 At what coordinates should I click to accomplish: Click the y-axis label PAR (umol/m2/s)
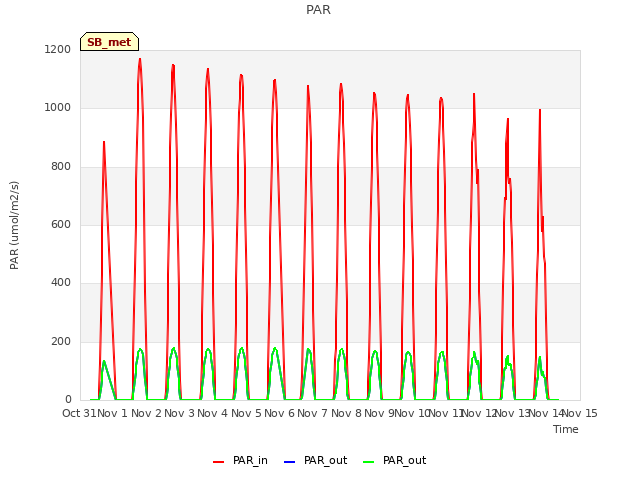[x=14, y=225]
